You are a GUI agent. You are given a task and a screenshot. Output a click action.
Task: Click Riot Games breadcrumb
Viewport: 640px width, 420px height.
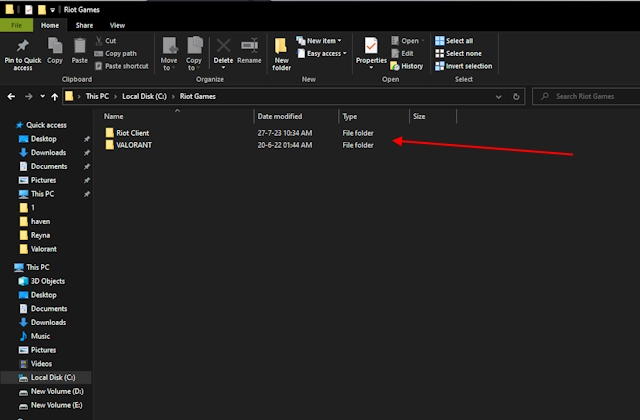pos(198,96)
